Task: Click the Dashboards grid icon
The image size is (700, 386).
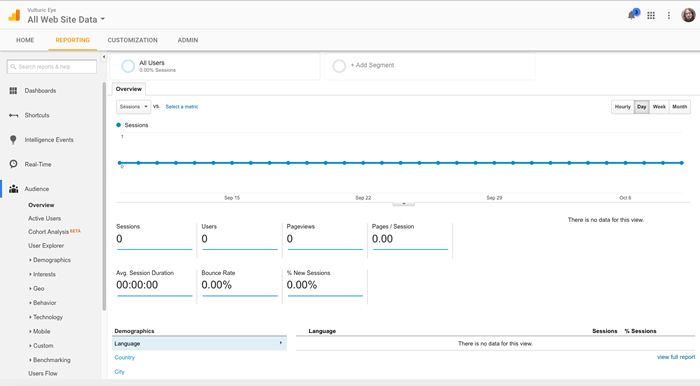Action: [13, 91]
